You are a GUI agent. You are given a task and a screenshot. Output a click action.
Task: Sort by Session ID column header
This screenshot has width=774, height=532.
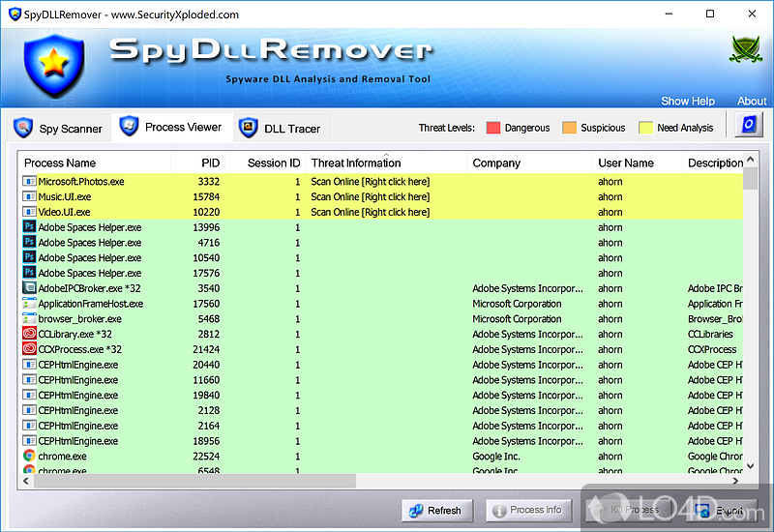[265, 163]
